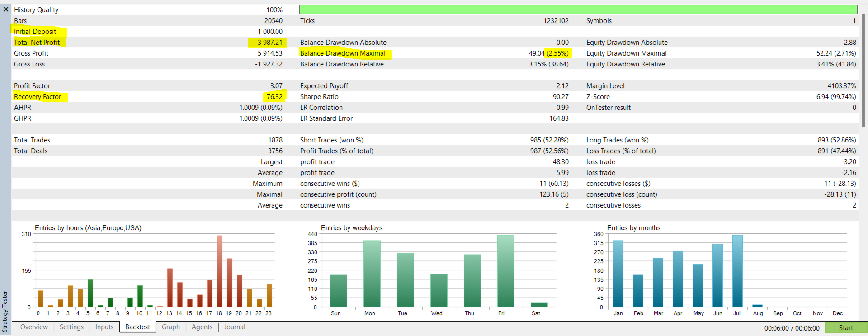Screen dimensions: 868x336
Task: Click the Sat bar in weekdays chart
Action: [539, 305]
